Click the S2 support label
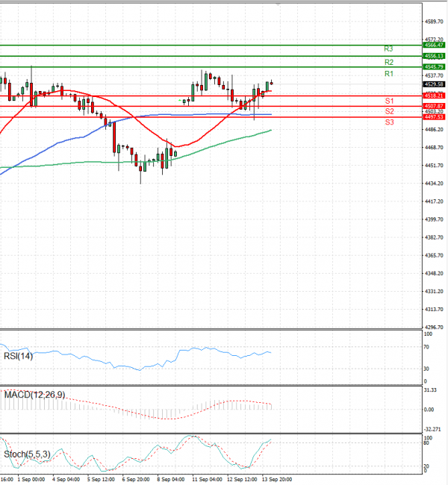The image size is (448, 485). (390, 111)
